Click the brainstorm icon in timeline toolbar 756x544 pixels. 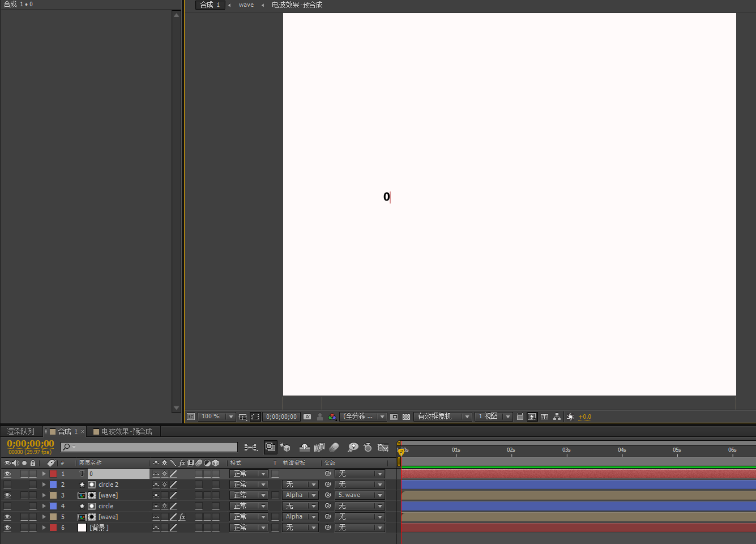click(x=353, y=447)
